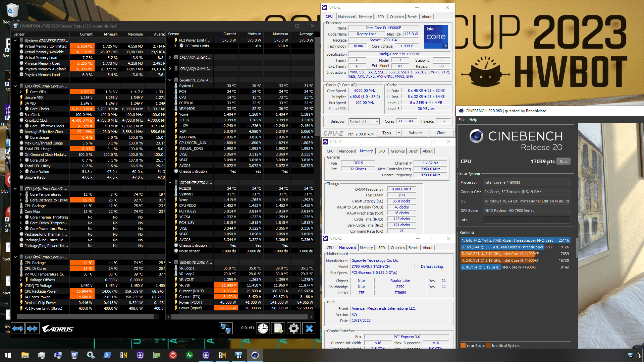This screenshot has height=362, width=644.
Task: Click the HWiNFO clock reset icon
Action: [x=263, y=328]
